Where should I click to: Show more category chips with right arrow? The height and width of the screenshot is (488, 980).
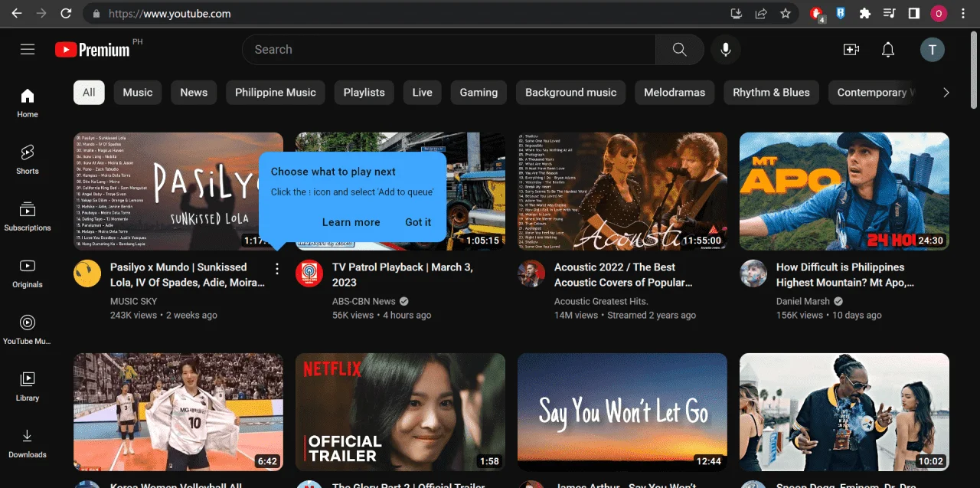pos(946,93)
